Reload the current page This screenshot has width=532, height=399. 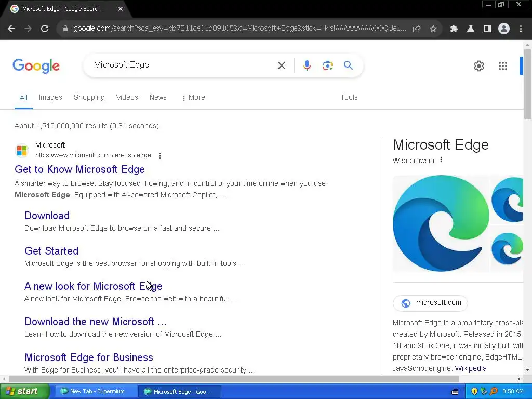(45, 29)
